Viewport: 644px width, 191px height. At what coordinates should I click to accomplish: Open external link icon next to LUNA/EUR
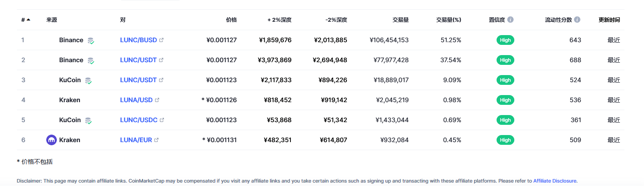(156, 140)
